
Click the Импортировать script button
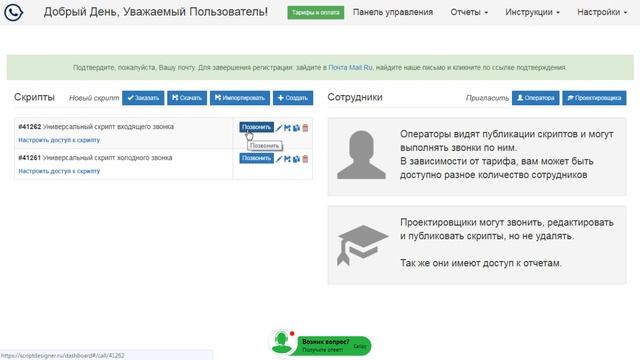point(240,98)
